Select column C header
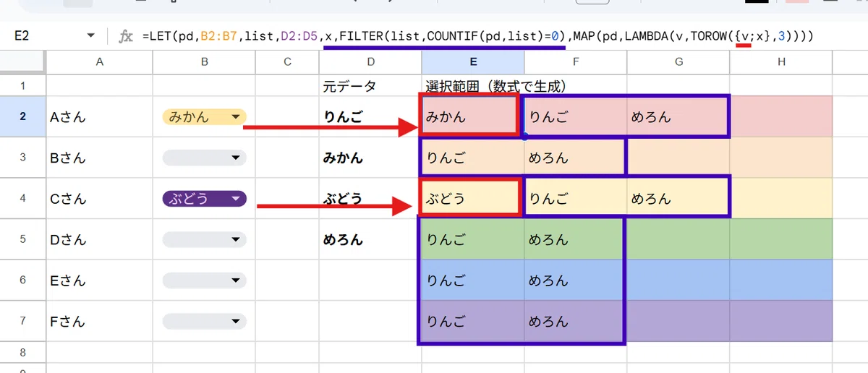868x373 pixels. (287, 62)
